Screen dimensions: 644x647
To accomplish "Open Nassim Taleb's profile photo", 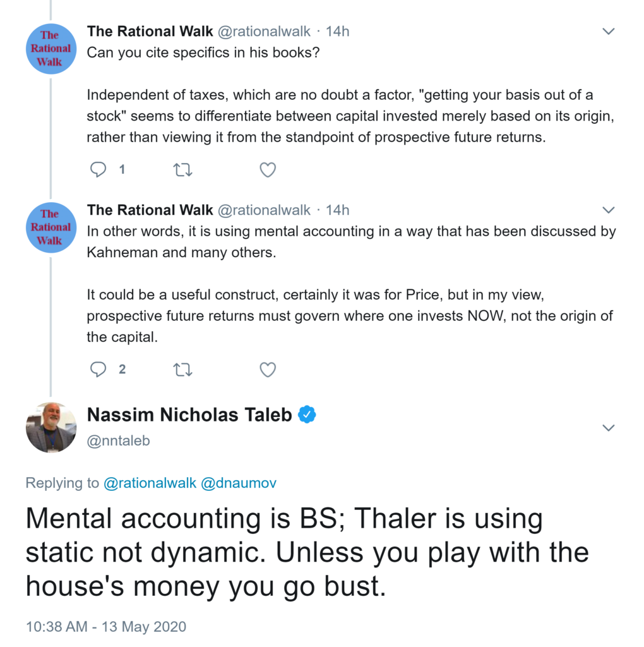I will pyautogui.click(x=51, y=427).
